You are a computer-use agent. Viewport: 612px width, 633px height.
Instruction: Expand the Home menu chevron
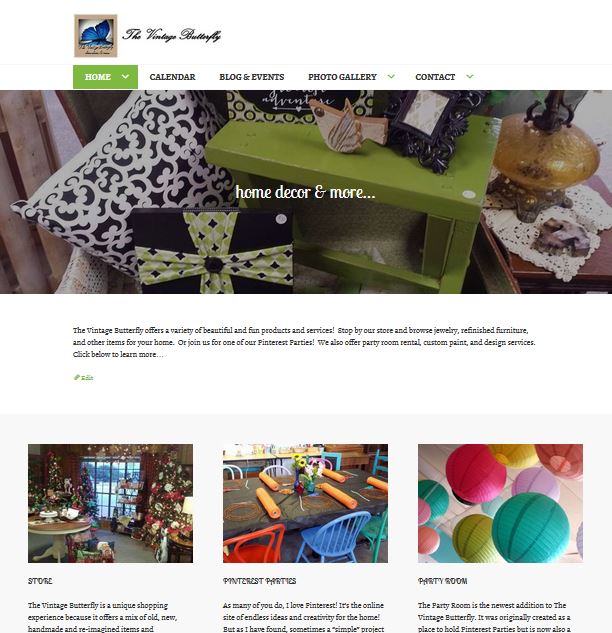coord(126,77)
